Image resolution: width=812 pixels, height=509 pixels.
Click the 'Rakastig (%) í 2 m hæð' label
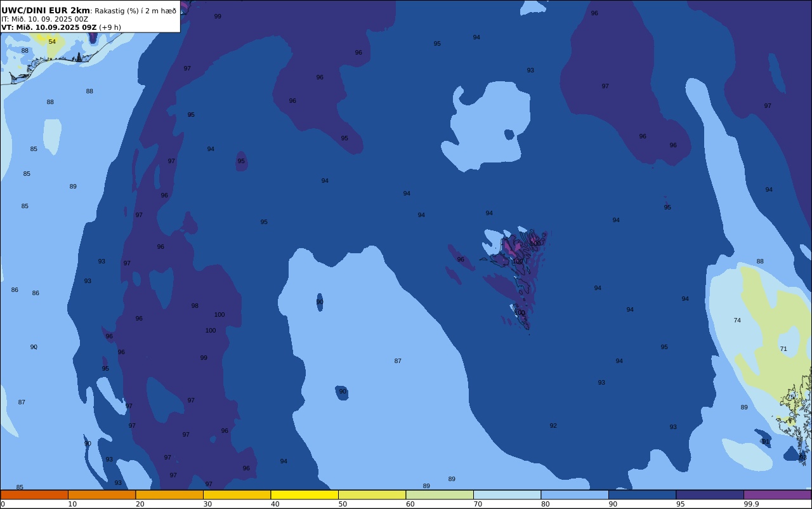(x=136, y=11)
